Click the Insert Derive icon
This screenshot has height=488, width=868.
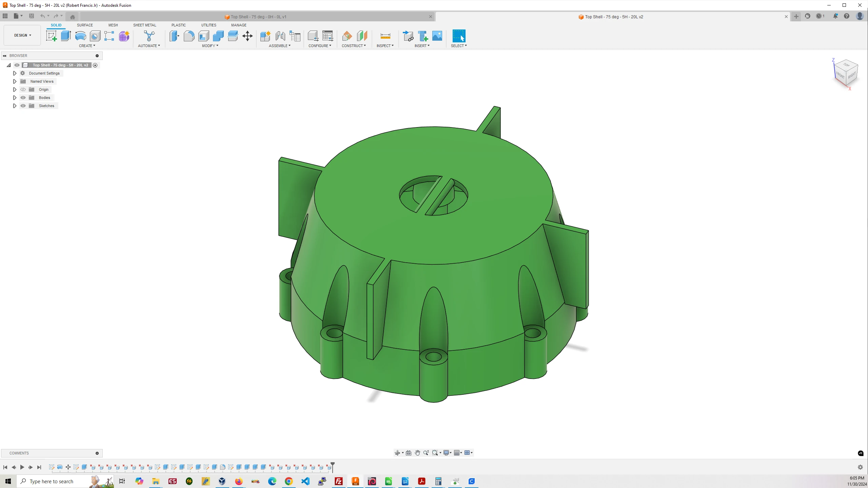[408, 36]
